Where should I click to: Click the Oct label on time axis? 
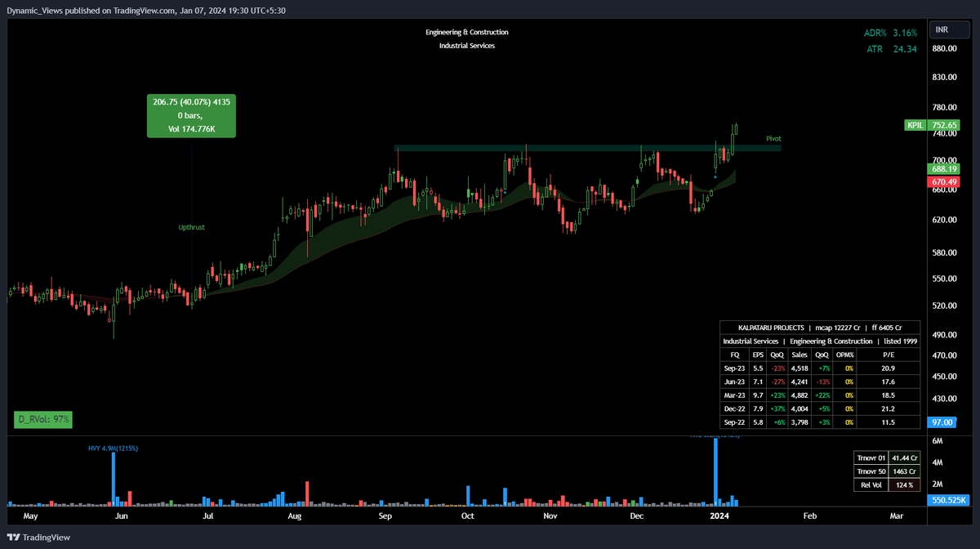[x=467, y=516]
